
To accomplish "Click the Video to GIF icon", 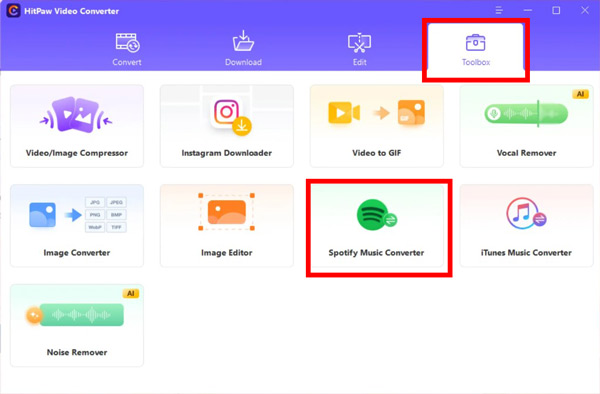I will point(377,112).
